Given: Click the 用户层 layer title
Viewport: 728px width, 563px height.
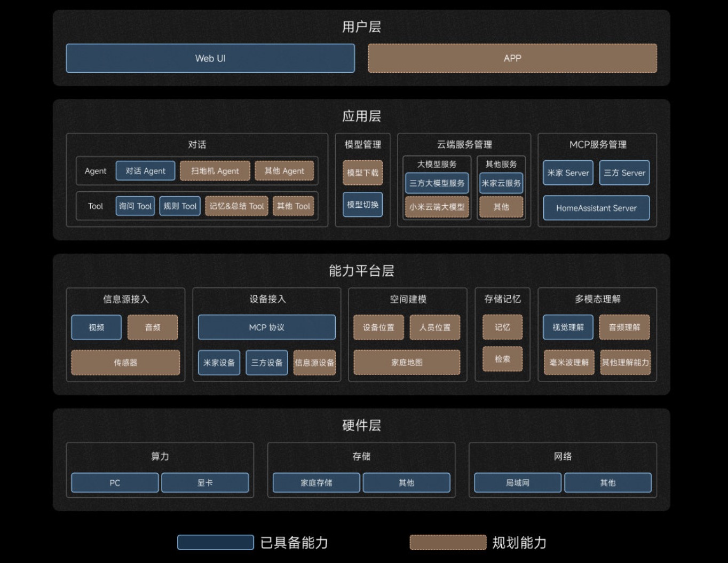Looking at the screenshot, I should click(x=361, y=27).
